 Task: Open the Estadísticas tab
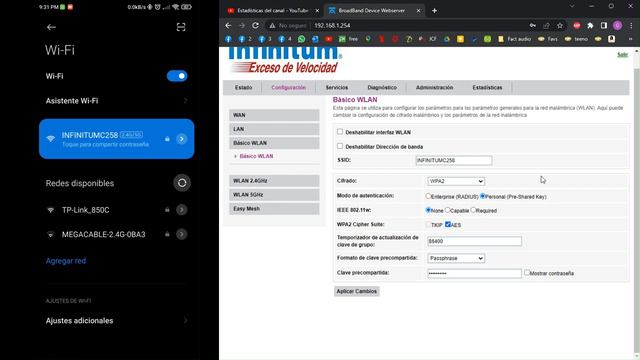pyautogui.click(x=487, y=87)
